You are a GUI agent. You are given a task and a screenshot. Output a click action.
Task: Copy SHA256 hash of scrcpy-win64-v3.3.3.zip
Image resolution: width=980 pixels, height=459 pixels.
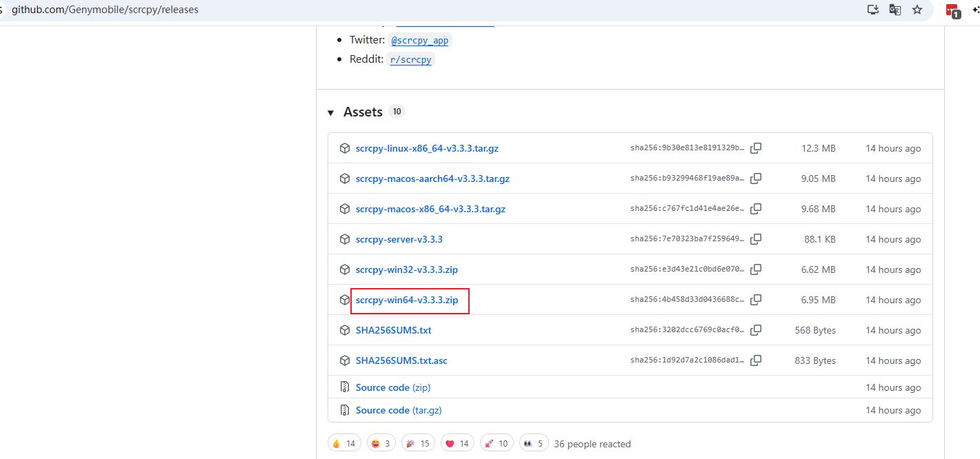pyautogui.click(x=756, y=300)
